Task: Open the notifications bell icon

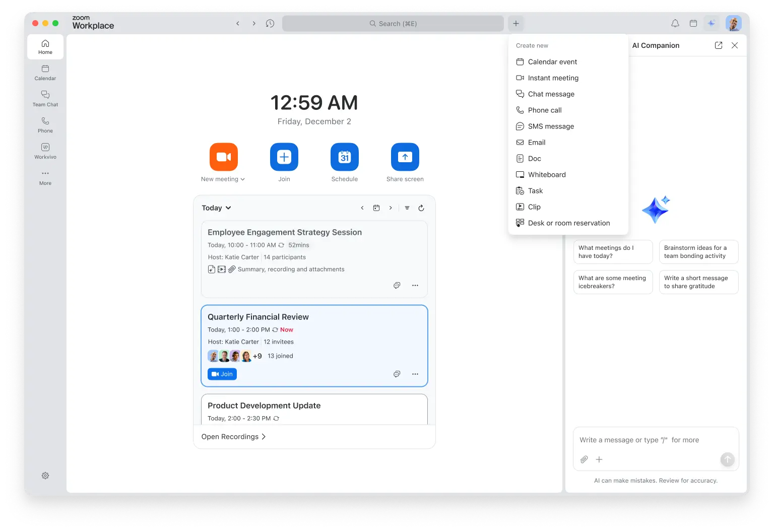Action: [675, 23]
